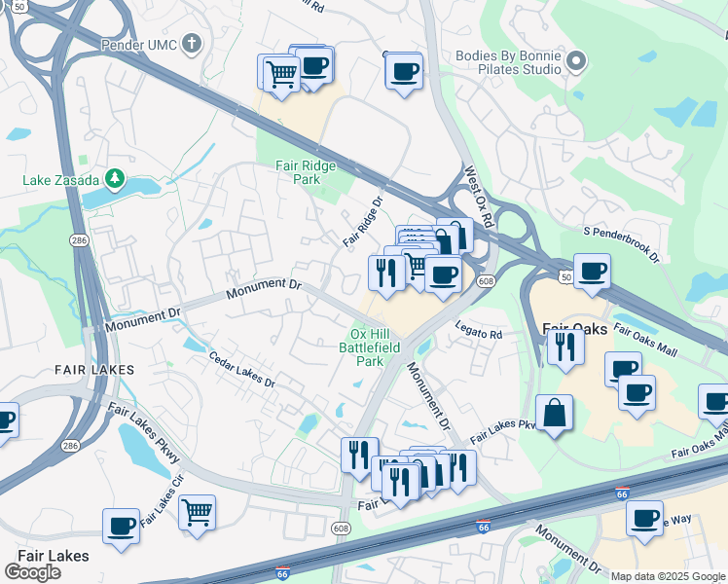This screenshot has height=584, width=728.
Task: Click the Pender UMC church pin
Action: point(191,44)
